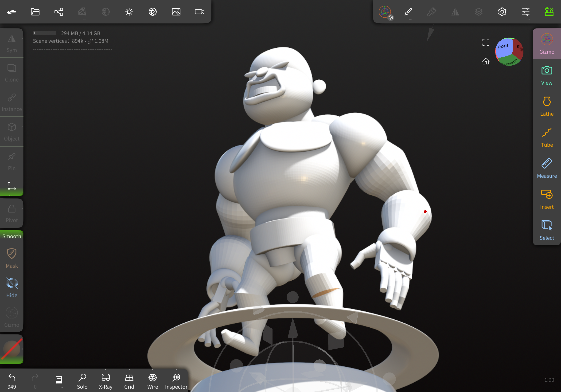Select the Lathe tool

(547, 106)
